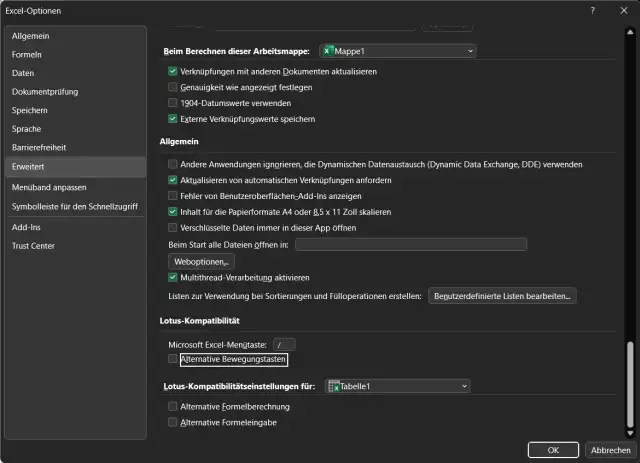Enable Alternative Formelberechnung option
640x463 pixels.
(x=173, y=407)
